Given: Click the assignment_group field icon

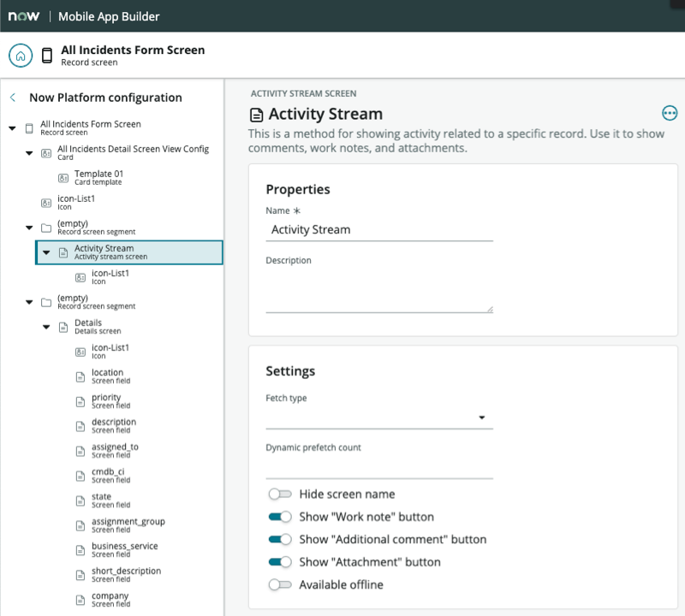Looking at the screenshot, I should (x=80, y=526).
